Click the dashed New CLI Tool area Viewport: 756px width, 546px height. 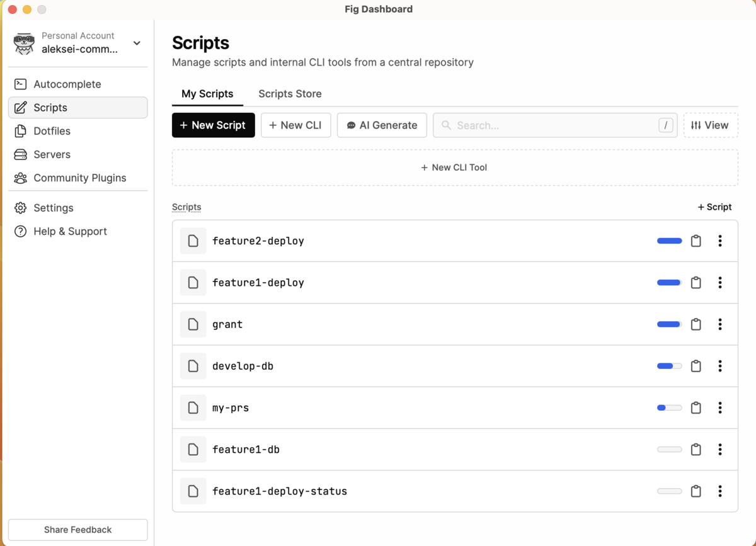click(454, 168)
